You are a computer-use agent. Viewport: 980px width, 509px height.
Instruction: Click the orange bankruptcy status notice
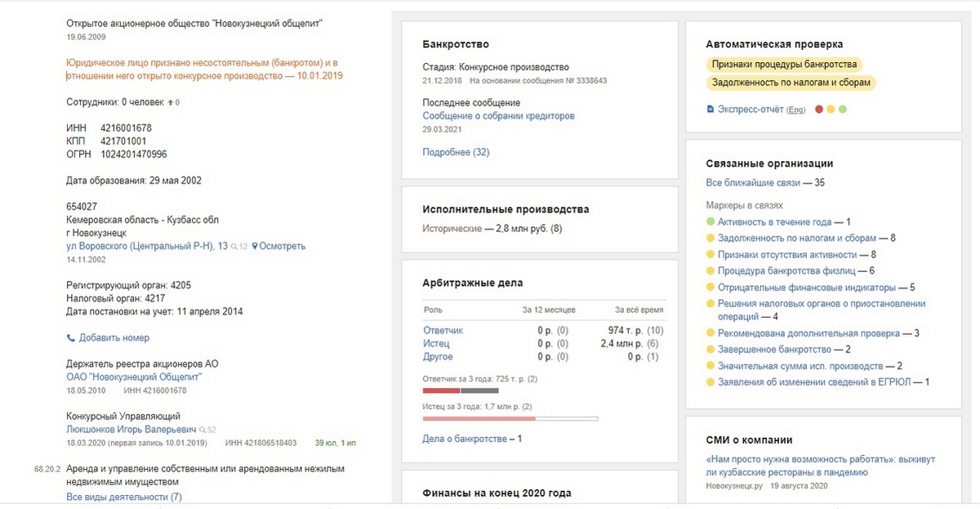tap(204, 69)
